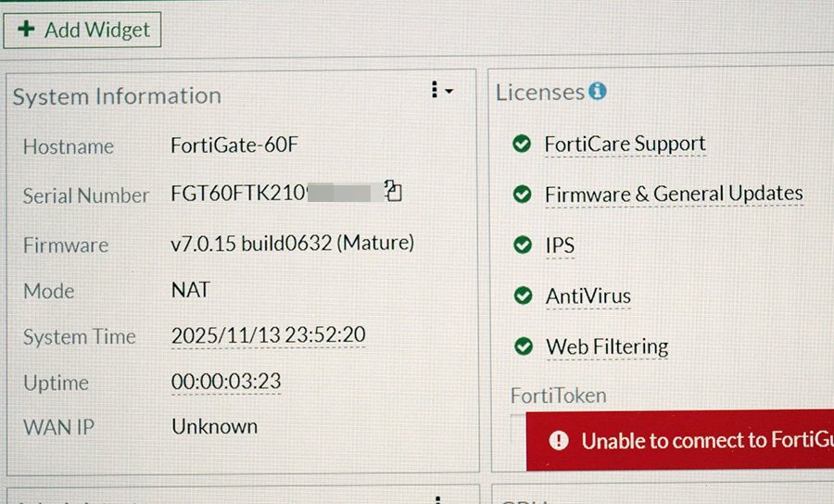Click the plus icon on Add Widget
This screenshot has width=834, height=504.
pyautogui.click(x=26, y=30)
